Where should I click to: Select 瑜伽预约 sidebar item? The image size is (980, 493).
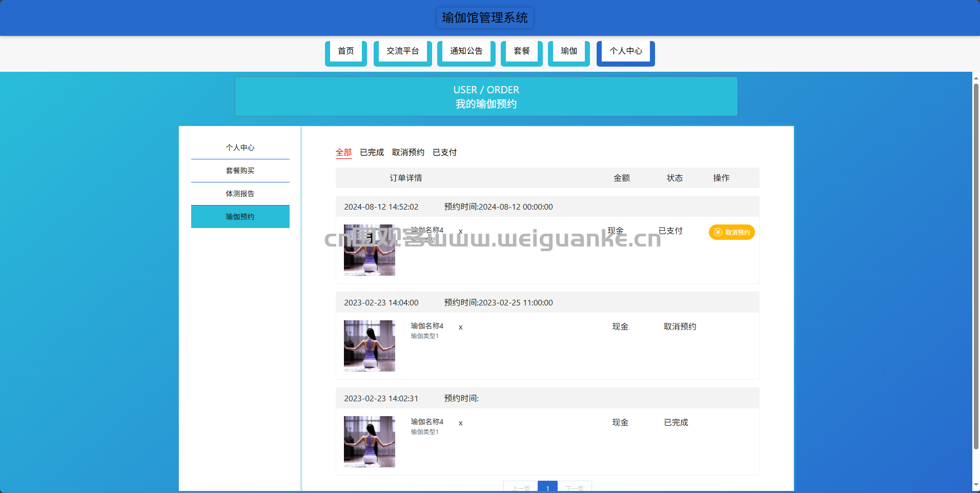click(x=240, y=217)
